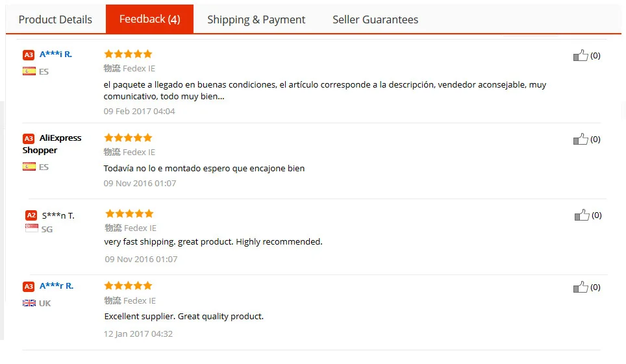Switch to Shipping & Payment tab
The image size is (626, 364).
[x=256, y=19]
